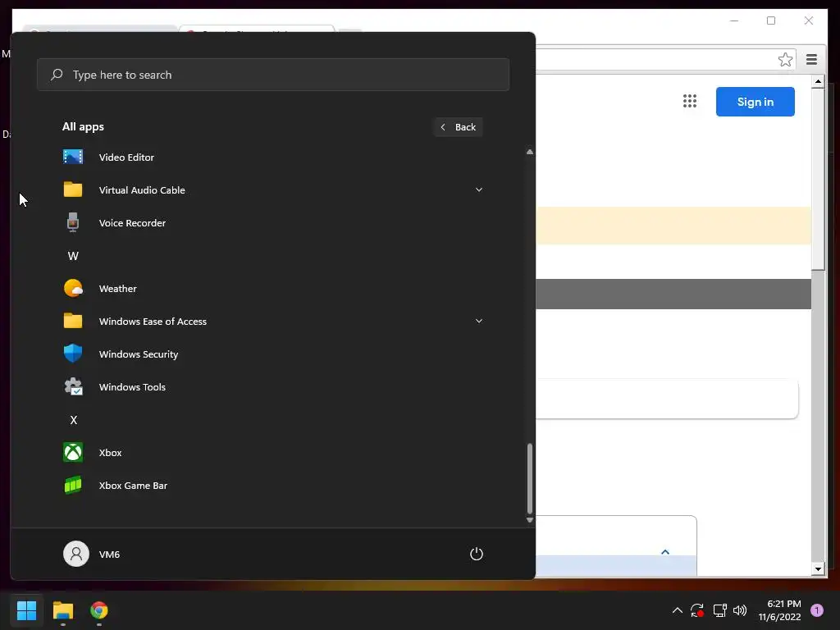Viewport: 840px width, 630px height.
Task: Launch Voice Recorder via its microphone icon
Action: pos(73,222)
